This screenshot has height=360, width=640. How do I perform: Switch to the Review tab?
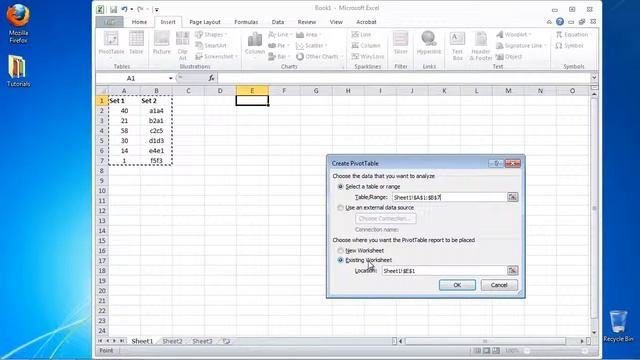click(x=307, y=22)
